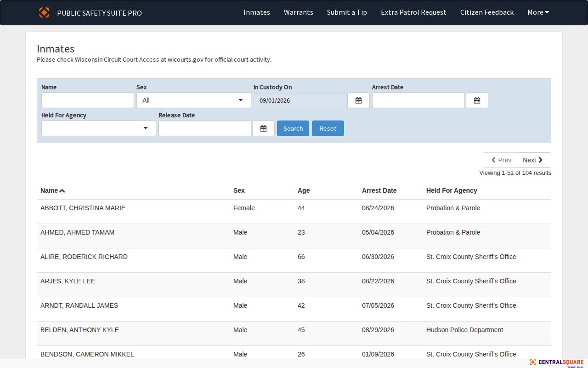Click arrest date 08/24/2026
This screenshot has height=368, width=588.
coord(378,208)
